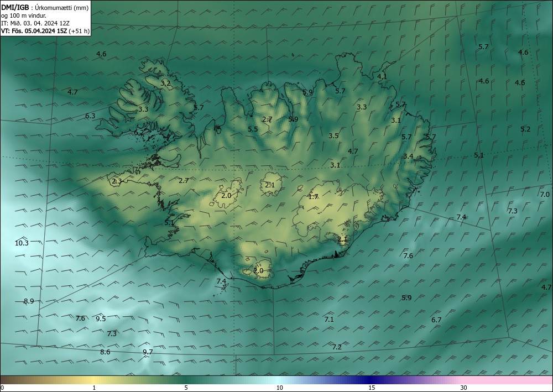Click the 3.4 value on the map
The height and width of the screenshot is (392, 553).
pos(409,156)
